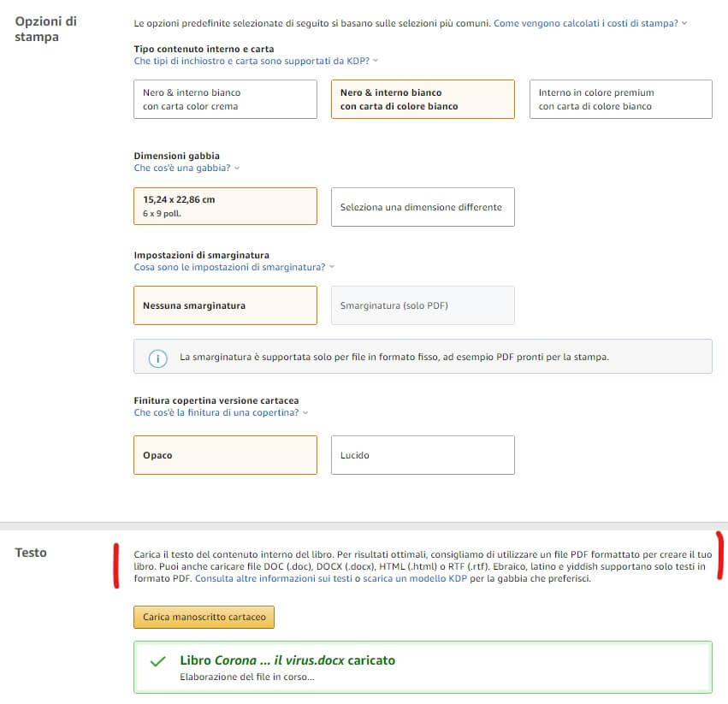Select Lucido cover finish

423,455
